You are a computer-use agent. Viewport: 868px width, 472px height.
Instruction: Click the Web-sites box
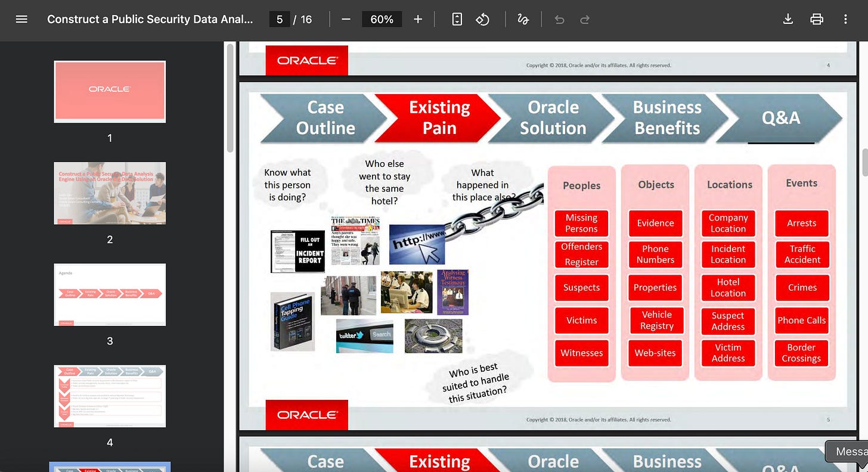point(655,353)
